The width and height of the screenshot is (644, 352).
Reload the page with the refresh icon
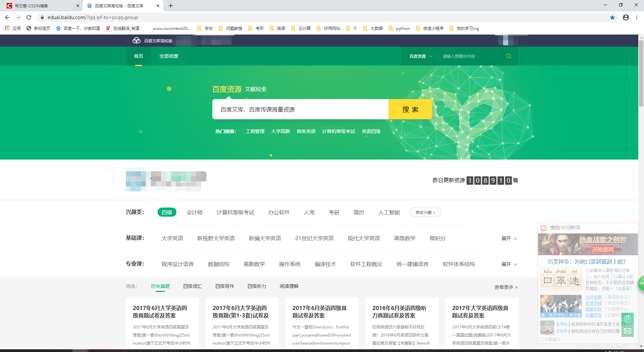tap(29, 17)
